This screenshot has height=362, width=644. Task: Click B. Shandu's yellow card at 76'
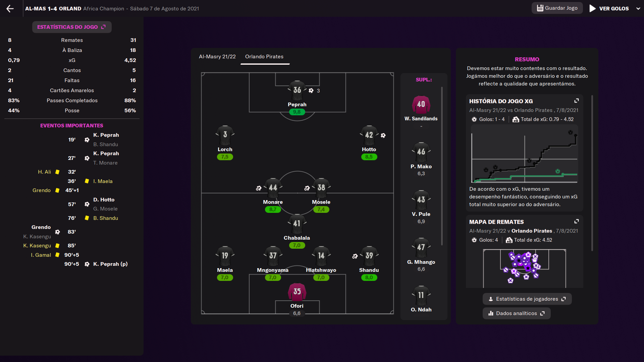[87, 218]
